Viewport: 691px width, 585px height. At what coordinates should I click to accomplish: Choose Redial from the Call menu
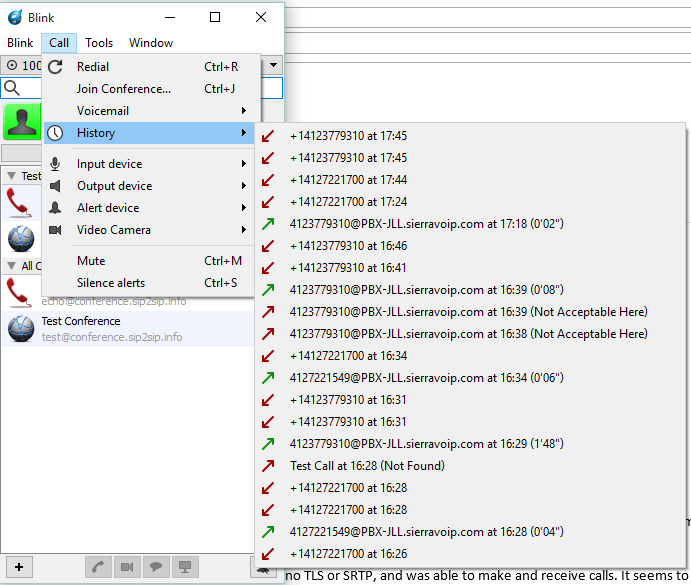pyautogui.click(x=149, y=67)
